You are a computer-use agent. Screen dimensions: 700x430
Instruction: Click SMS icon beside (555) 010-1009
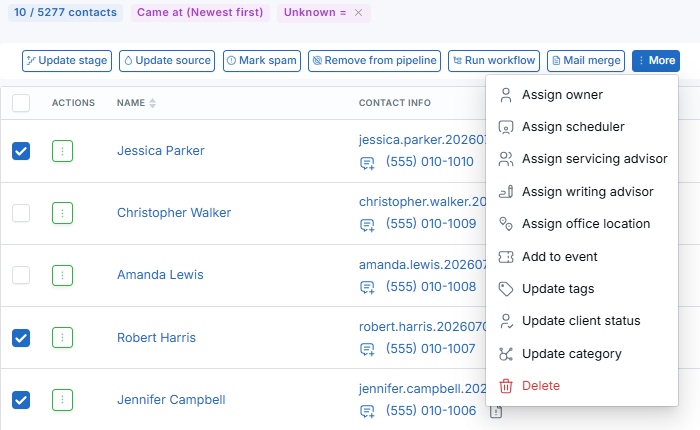367,225
